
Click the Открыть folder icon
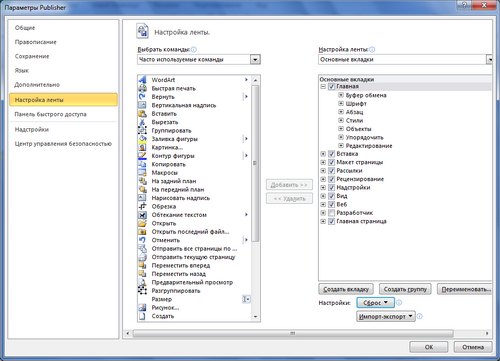click(x=142, y=223)
